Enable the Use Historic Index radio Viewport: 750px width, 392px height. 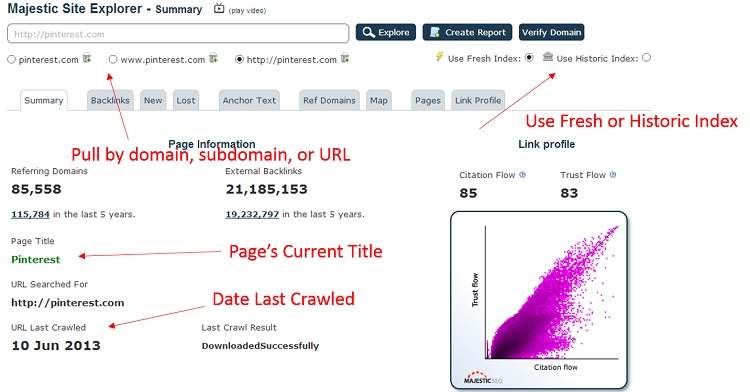646,57
